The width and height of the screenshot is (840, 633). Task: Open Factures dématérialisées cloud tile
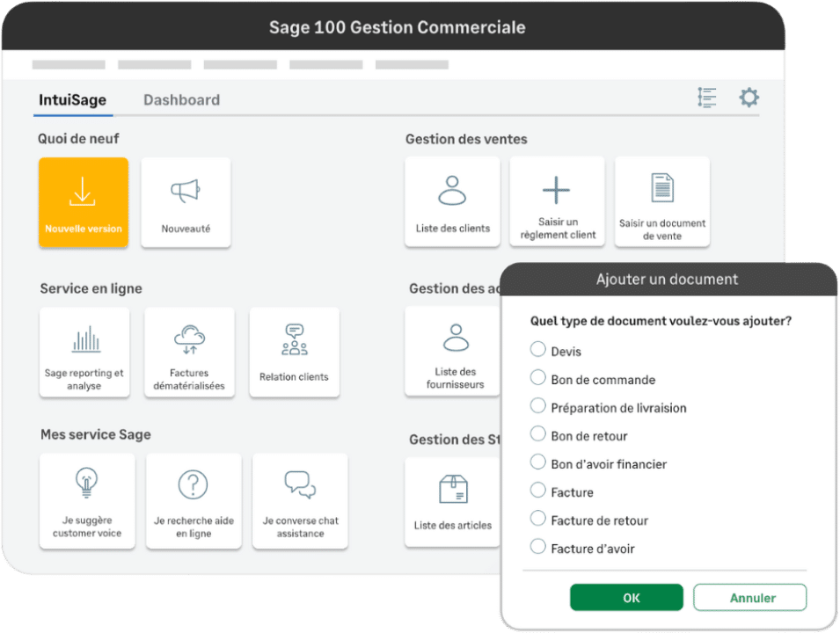190,353
